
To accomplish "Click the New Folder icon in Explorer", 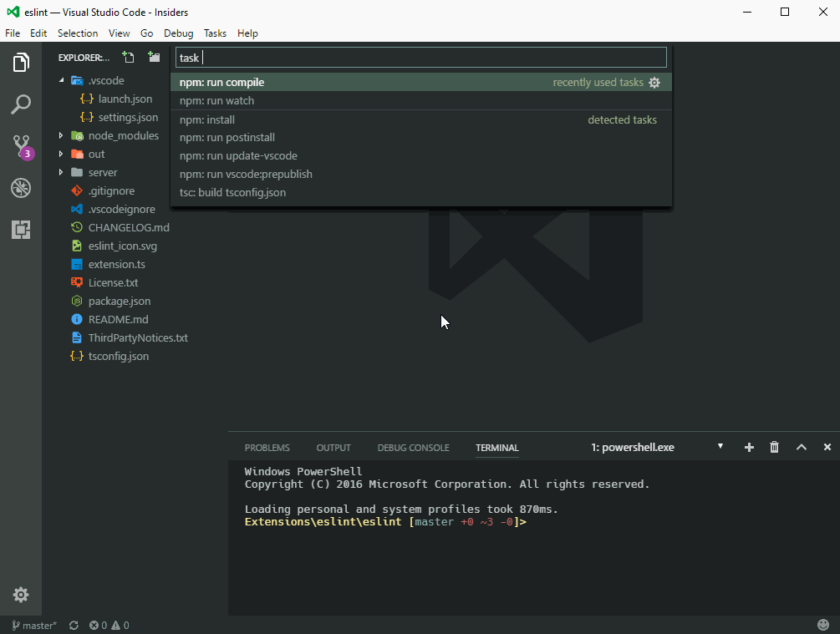I will click(154, 57).
